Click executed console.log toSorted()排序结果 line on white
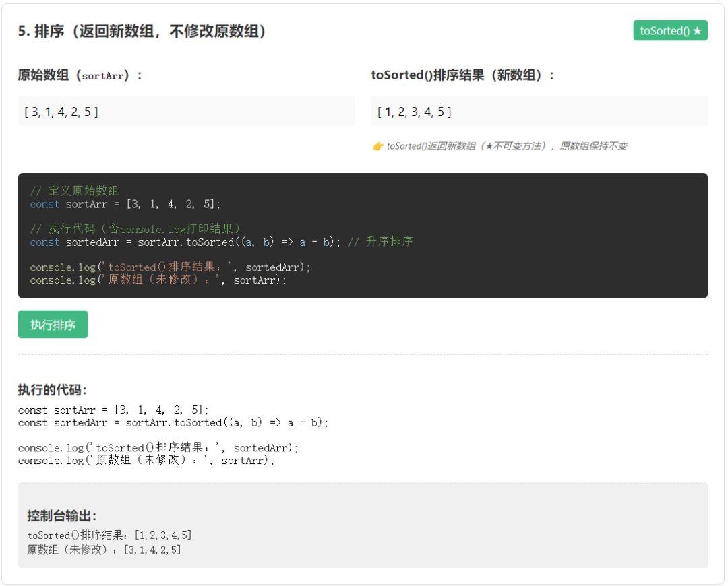 158,448
